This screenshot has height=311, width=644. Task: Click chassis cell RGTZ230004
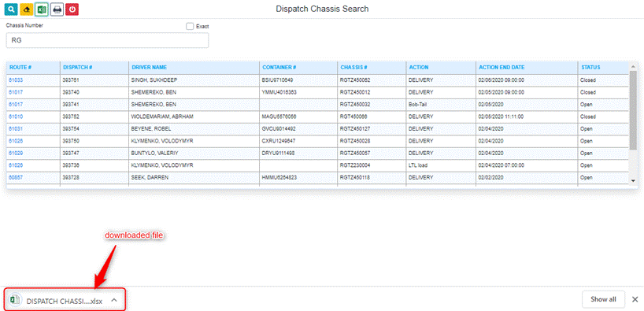coord(372,165)
